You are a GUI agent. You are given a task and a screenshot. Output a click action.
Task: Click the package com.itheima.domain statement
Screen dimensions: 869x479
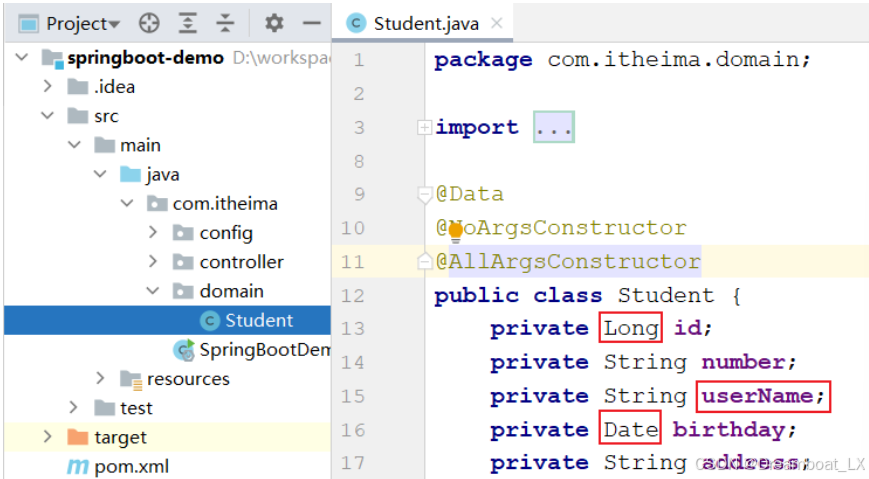622,59
